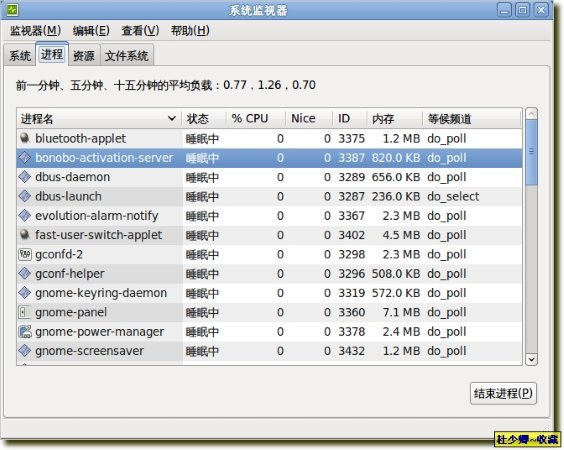Open the 监视器(M) menu

pos(35,31)
